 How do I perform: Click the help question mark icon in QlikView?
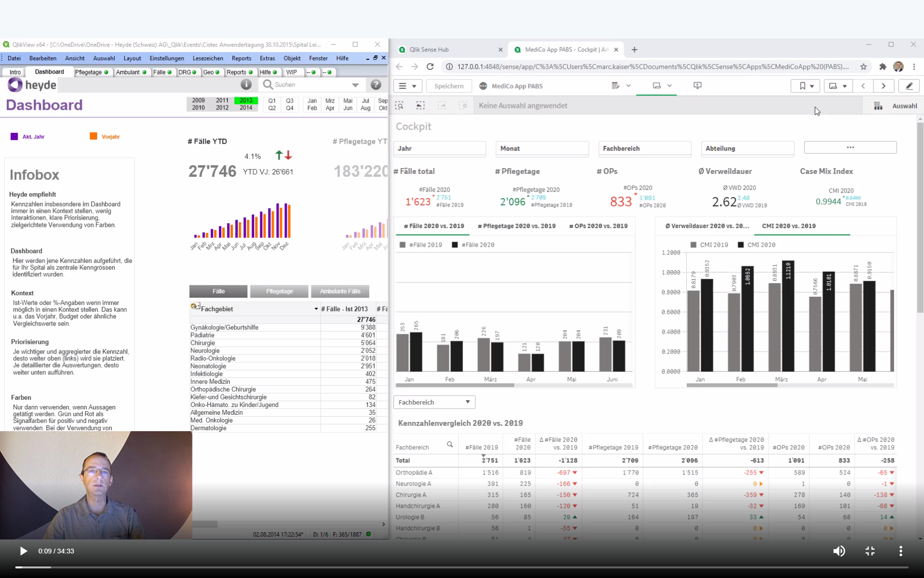[376, 85]
